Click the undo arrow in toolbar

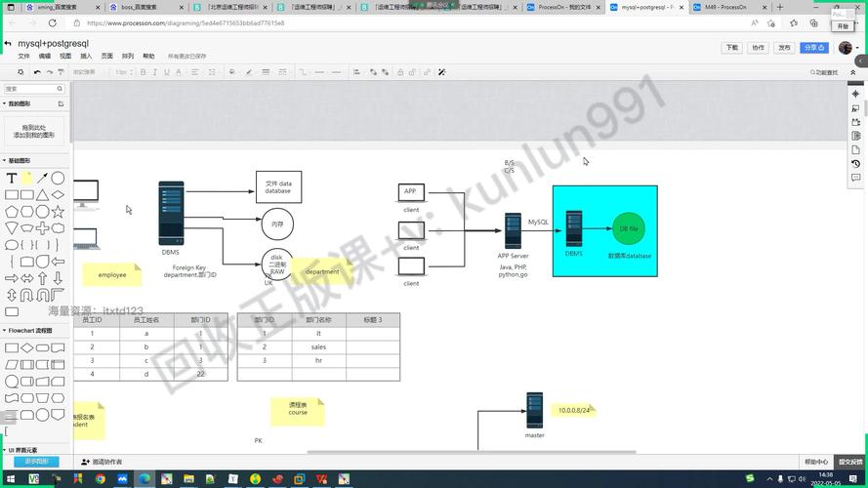[37, 72]
